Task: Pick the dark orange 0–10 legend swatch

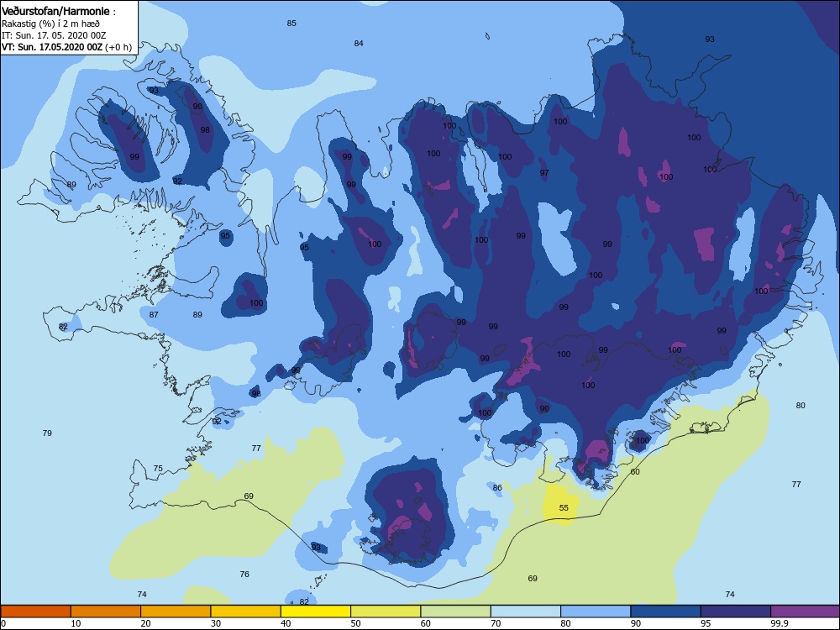Action: 35,612
